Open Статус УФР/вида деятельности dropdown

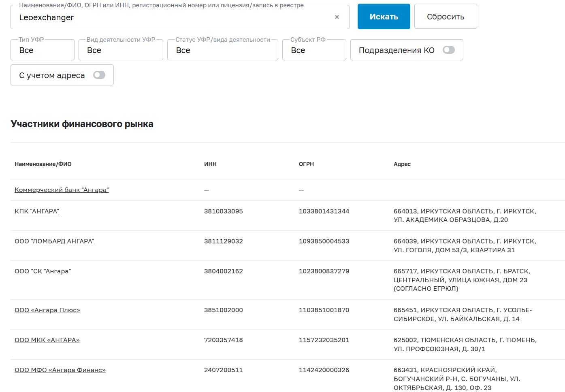click(222, 50)
